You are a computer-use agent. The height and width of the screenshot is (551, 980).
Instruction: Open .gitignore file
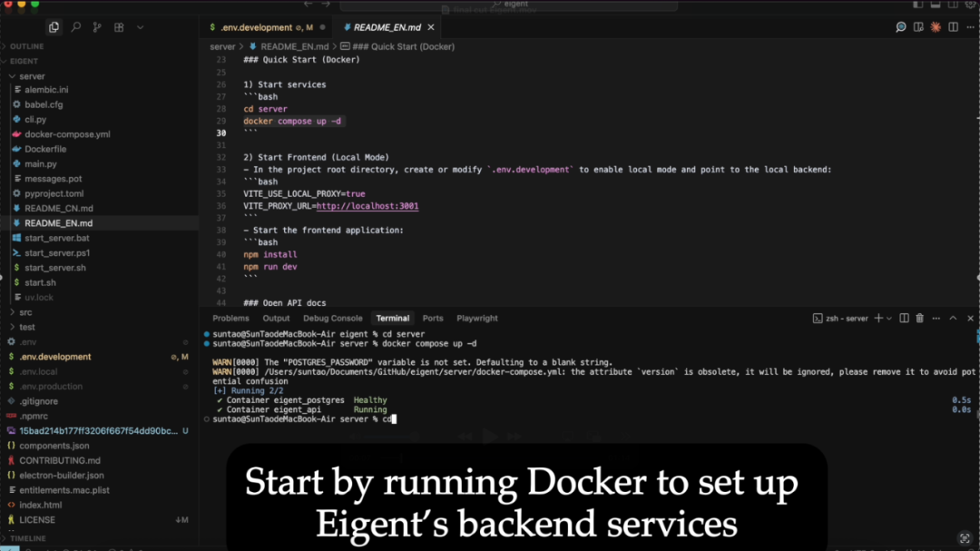(x=38, y=401)
